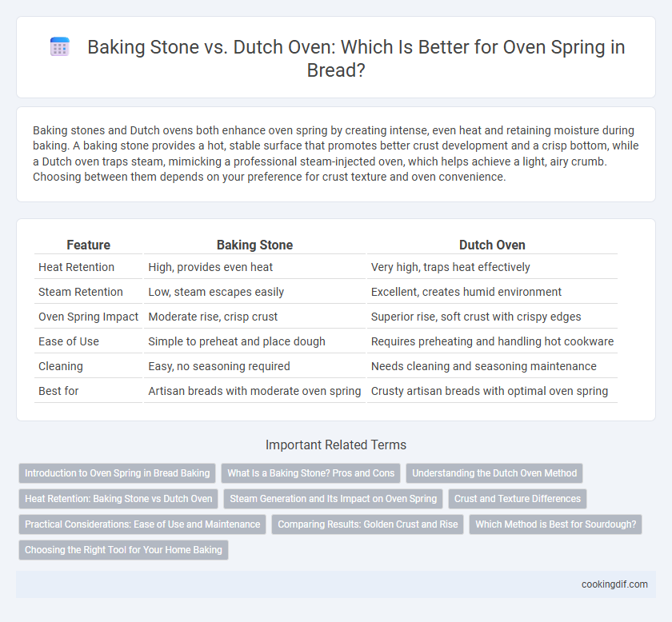Open 'What Is a Baking Stone? Pros and Cons'
Image resolution: width=672 pixels, height=622 pixels.
click(x=310, y=473)
